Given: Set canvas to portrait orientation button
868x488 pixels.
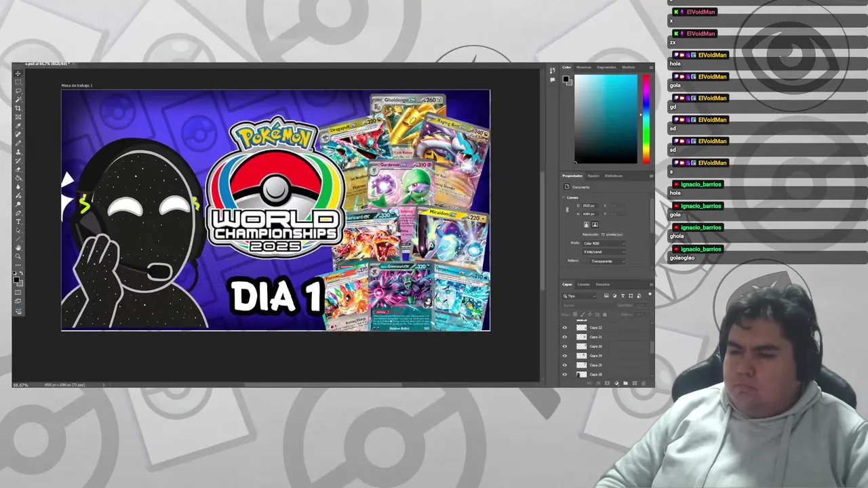Looking at the screenshot, I should coord(587,224).
